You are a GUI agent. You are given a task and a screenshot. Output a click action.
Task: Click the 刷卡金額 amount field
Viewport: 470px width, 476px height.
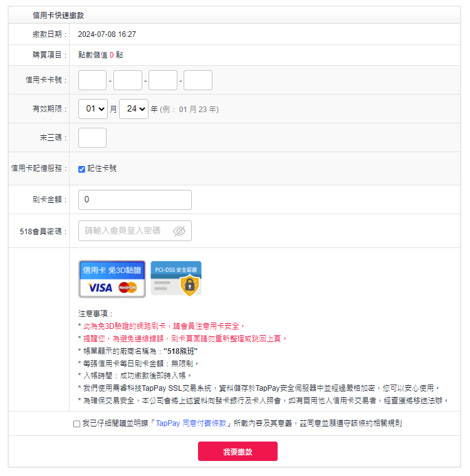pos(135,200)
